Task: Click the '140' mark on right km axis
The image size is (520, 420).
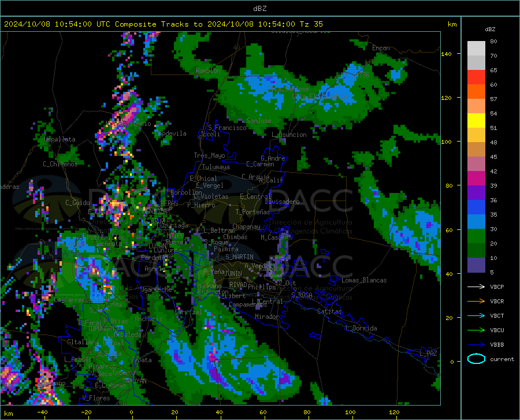Action: (x=447, y=54)
